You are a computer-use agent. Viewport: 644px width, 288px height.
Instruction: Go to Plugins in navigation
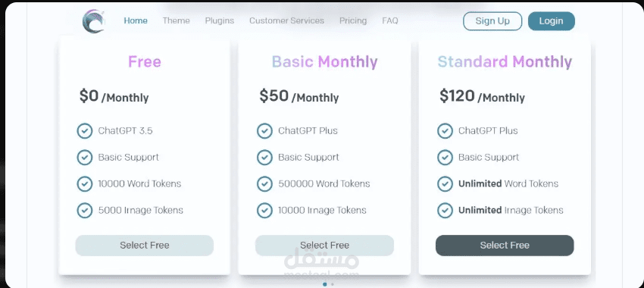click(x=220, y=20)
